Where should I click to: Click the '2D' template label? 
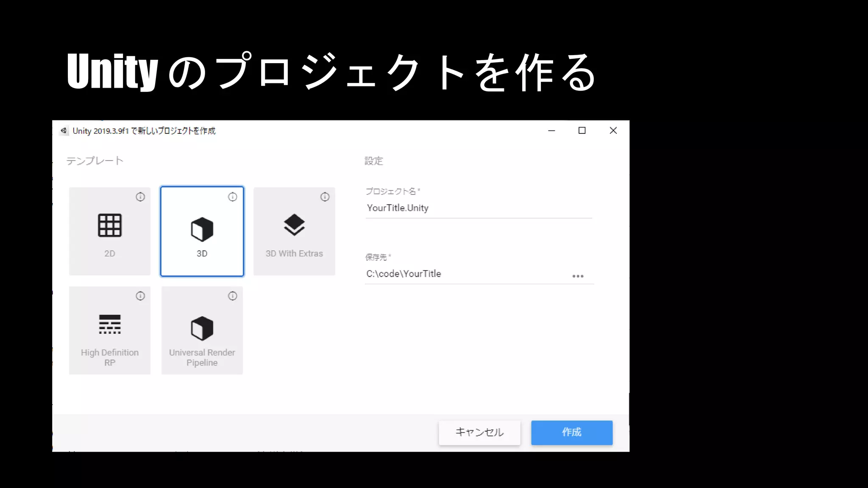coord(110,254)
